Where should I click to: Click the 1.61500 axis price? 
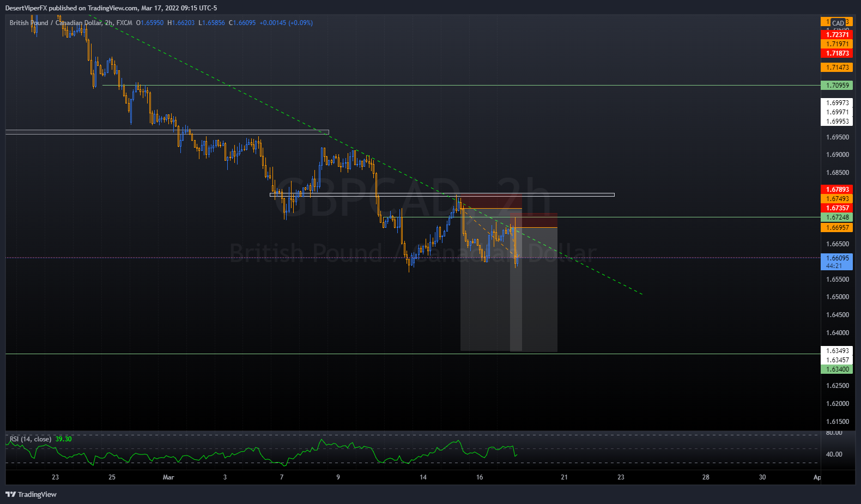[x=838, y=422]
